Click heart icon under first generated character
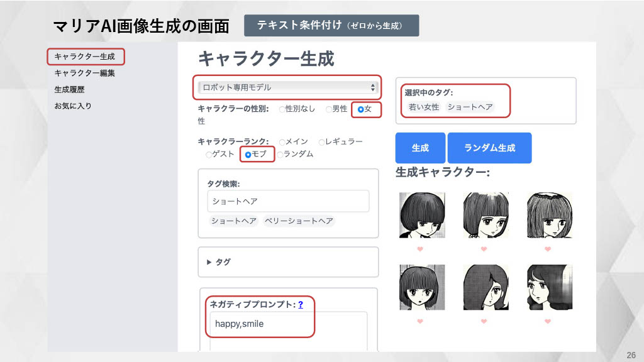The width and height of the screenshot is (644, 362). [x=420, y=250]
